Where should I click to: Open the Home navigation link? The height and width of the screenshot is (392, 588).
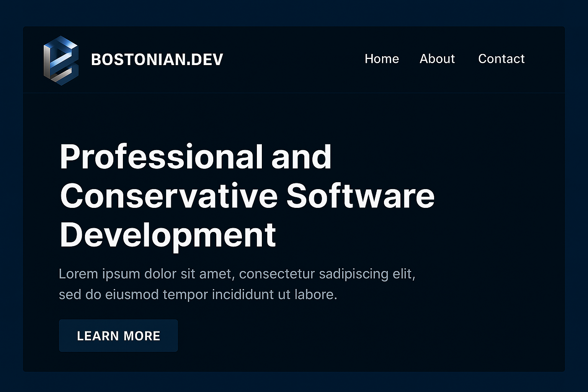tap(382, 59)
